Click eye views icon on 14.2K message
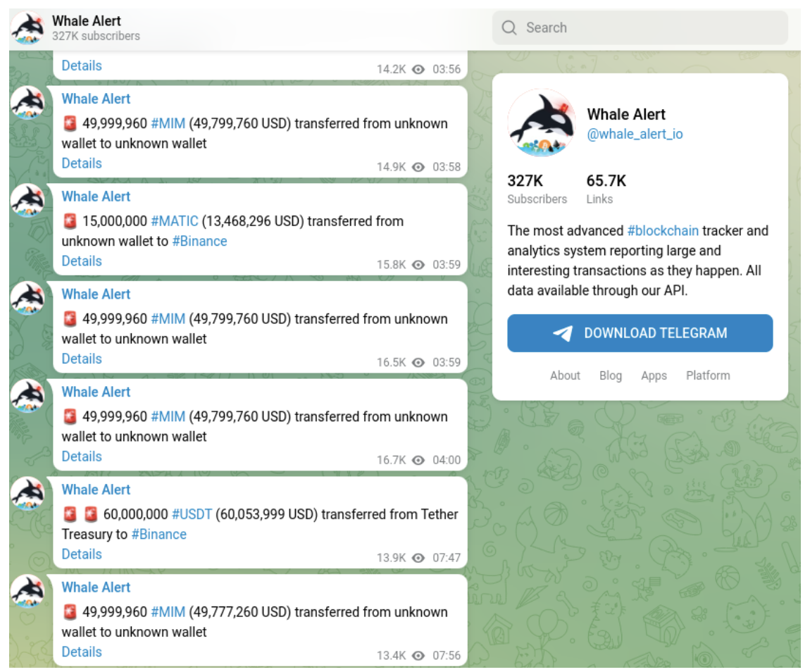Image resolution: width=810 pixels, height=672 pixels. [x=418, y=69]
